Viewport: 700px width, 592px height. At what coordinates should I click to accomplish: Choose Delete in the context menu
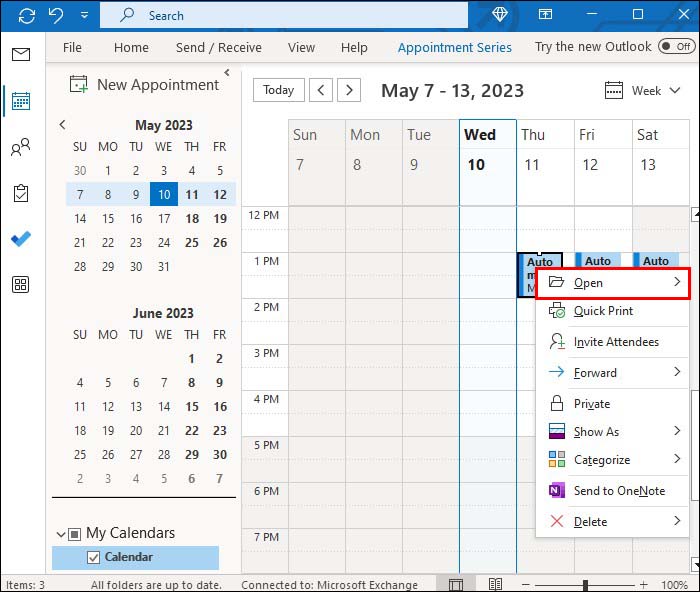[612, 521]
